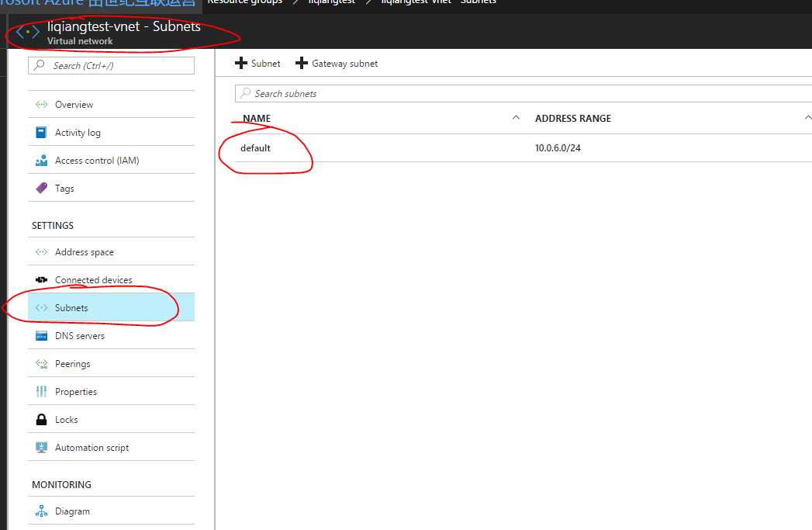Viewport: 812px width, 530px height.
Task: Click the 10.0.6.0/24 address range cell
Action: pyautogui.click(x=558, y=148)
